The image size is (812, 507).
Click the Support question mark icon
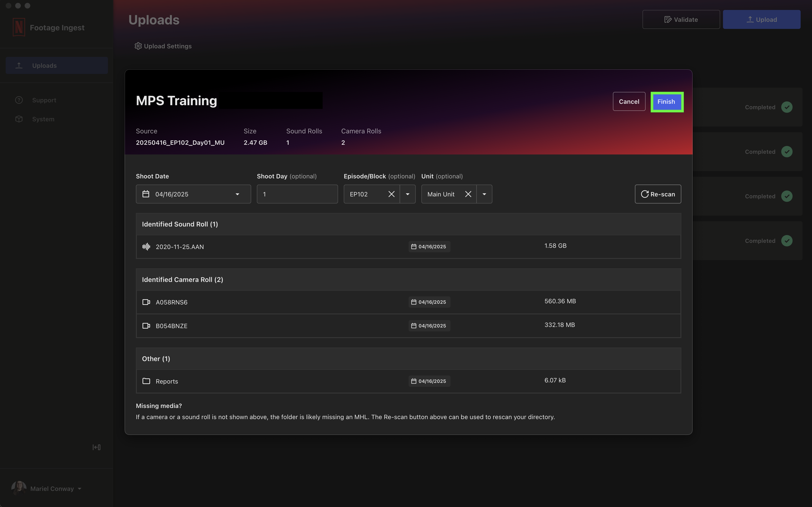pos(19,100)
